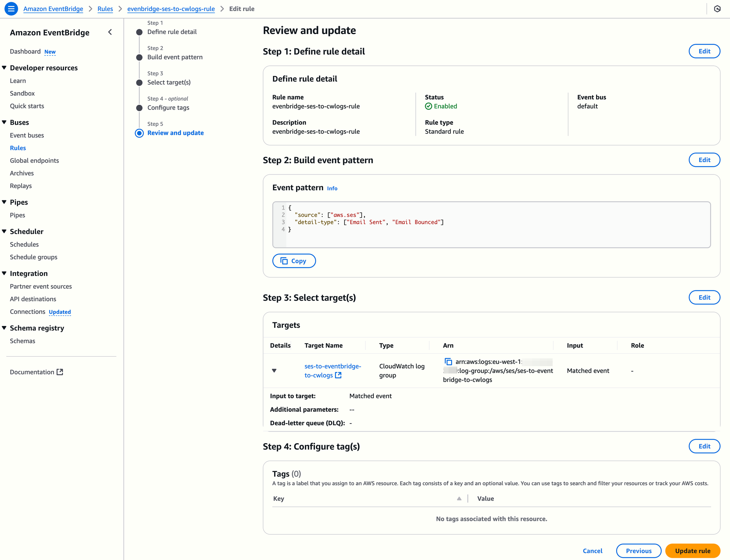Click the copy ARN icon

(x=448, y=362)
